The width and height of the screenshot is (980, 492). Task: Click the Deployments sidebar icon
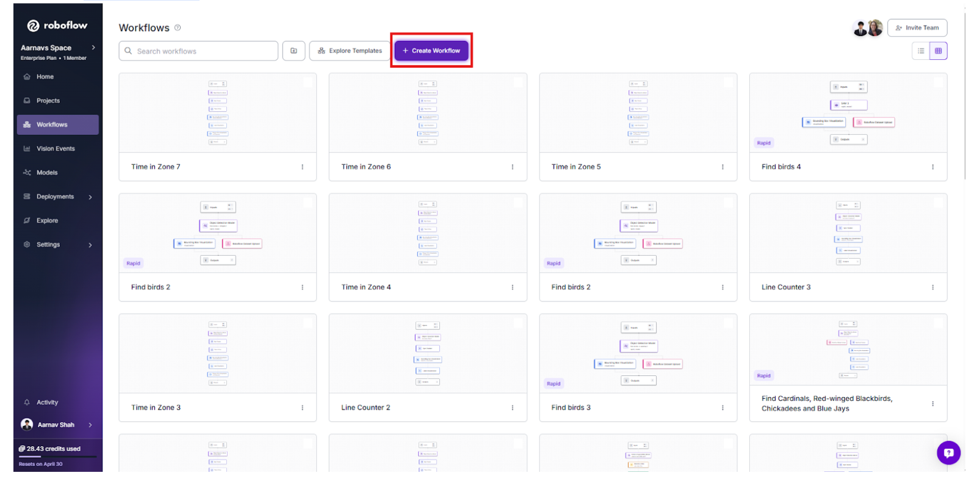pos(27,197)
